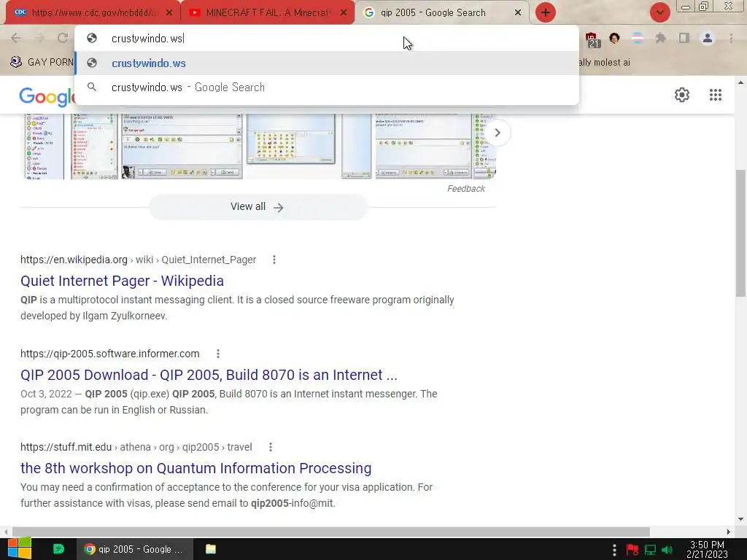Open the green chat taskbar app
Screen dimensions: 747x560
tap(58, 548)
